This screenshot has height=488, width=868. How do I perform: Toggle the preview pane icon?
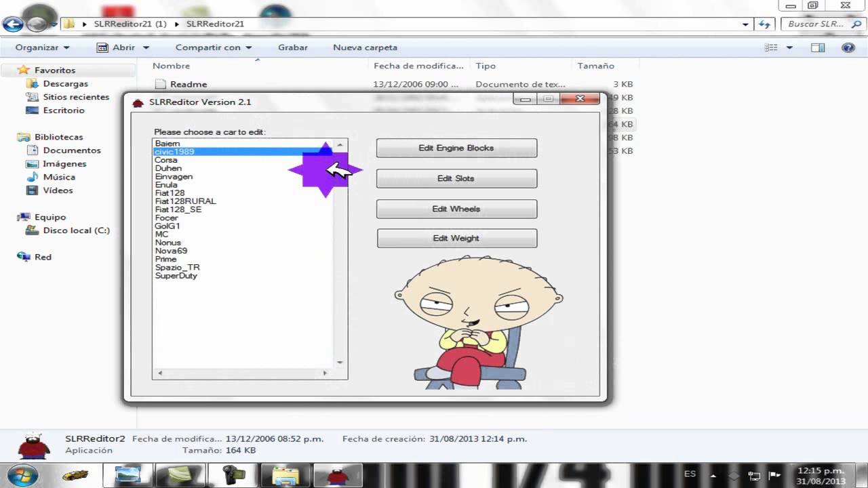pyautogui.click(x=818, y=47)
